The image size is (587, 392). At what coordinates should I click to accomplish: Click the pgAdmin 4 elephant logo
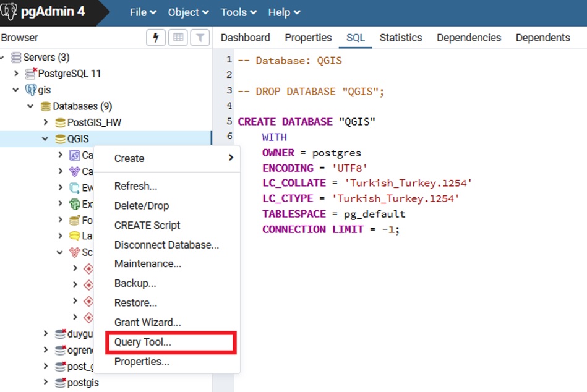tap(11, 12)
